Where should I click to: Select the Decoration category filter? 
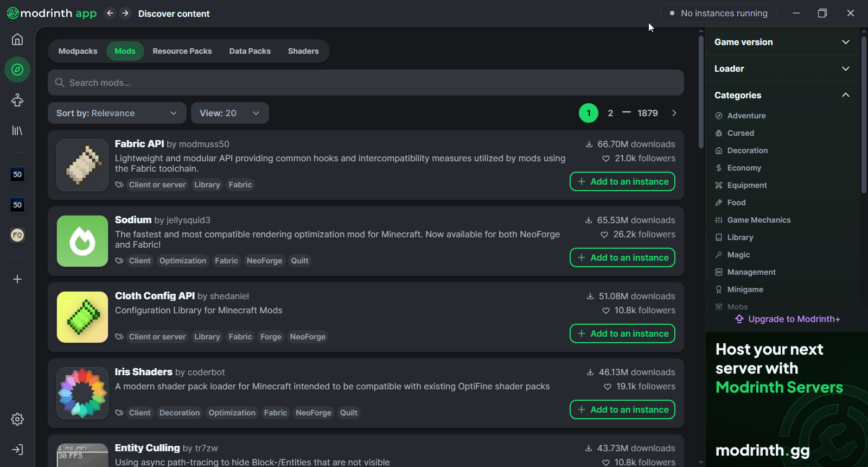[x=741, y=150]
